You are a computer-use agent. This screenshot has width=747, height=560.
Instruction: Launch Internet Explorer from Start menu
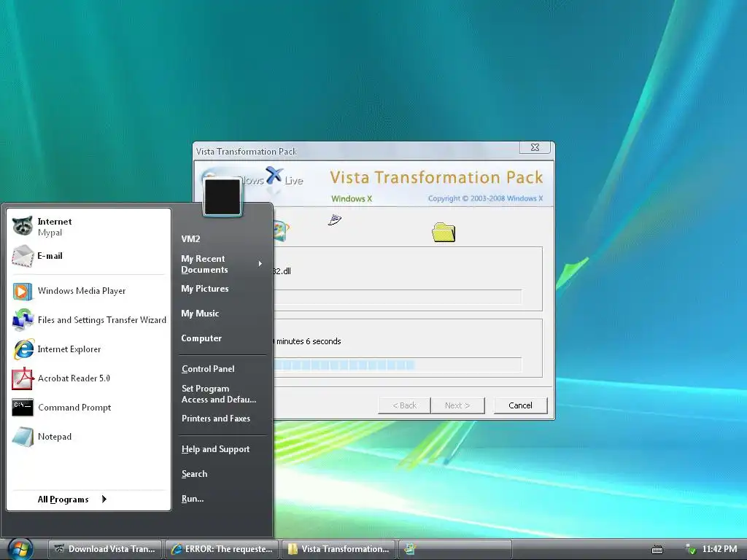click(88, 349)
